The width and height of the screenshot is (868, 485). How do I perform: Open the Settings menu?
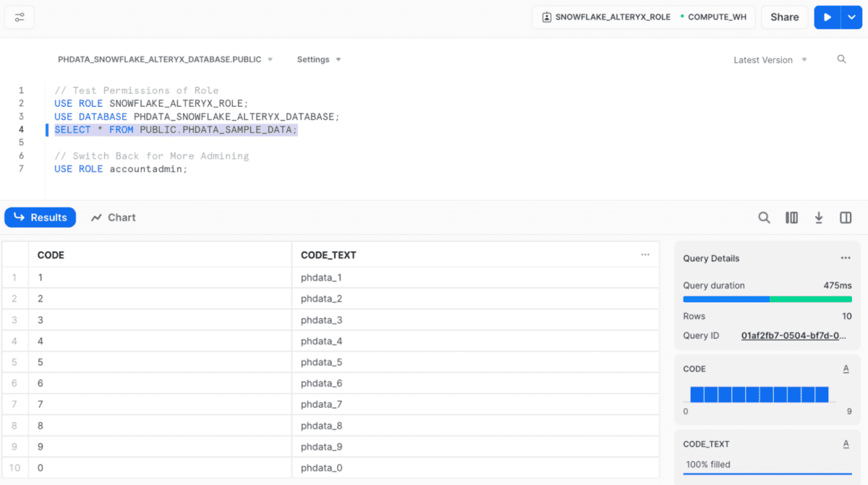[x=318, y=59]
